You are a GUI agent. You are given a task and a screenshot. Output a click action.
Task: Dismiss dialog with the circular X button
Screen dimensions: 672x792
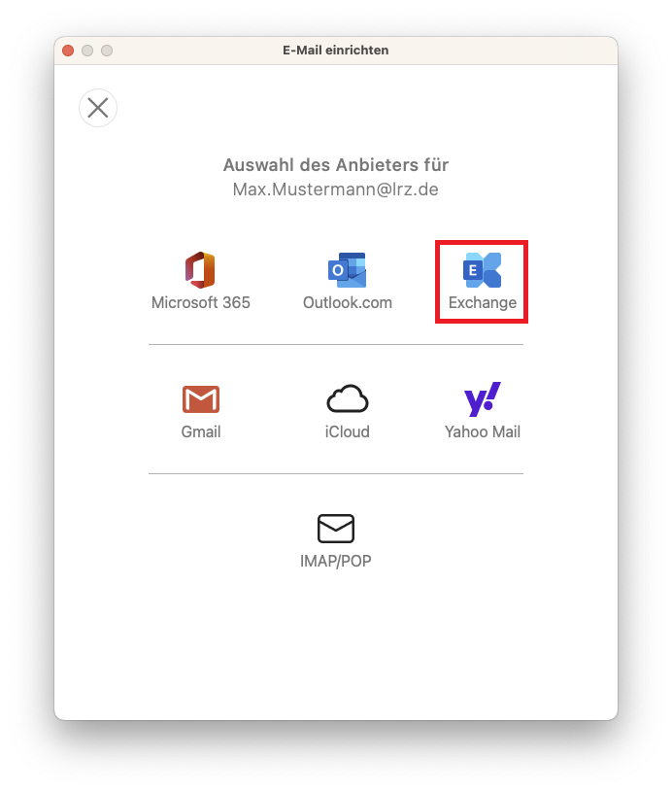click(x=98, y=108)
